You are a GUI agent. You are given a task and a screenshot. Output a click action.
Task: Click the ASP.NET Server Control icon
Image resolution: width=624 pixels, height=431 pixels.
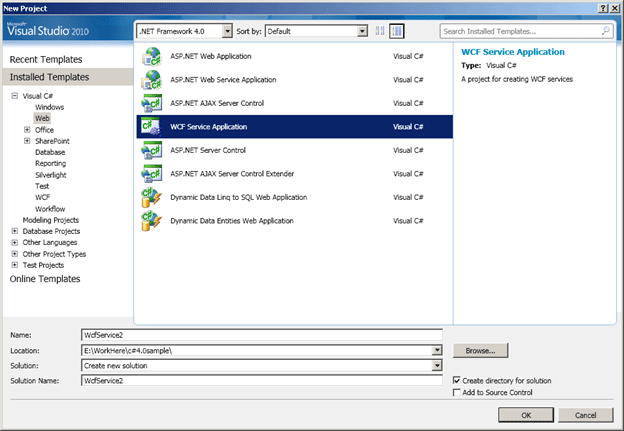point(152,150)
